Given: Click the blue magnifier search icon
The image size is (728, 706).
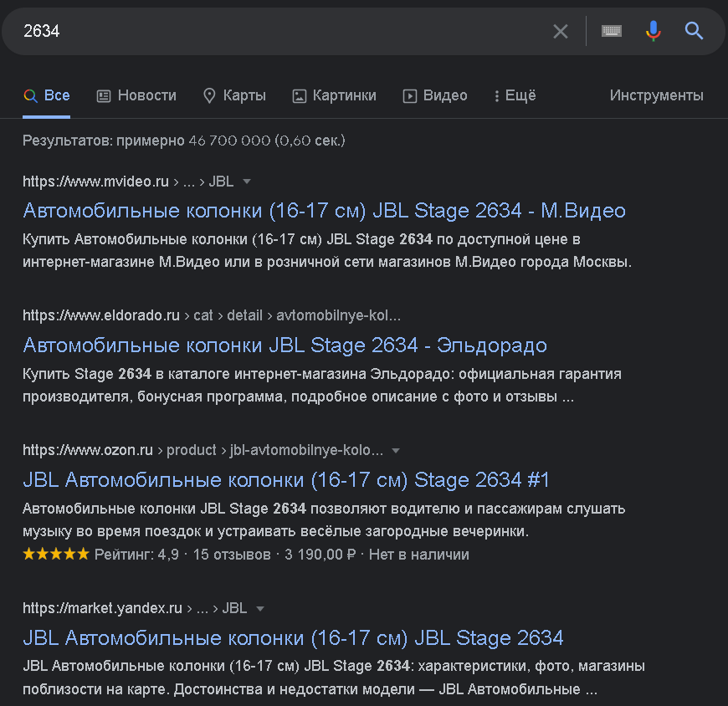Looking at the screenshot, I should click(694, 31).
